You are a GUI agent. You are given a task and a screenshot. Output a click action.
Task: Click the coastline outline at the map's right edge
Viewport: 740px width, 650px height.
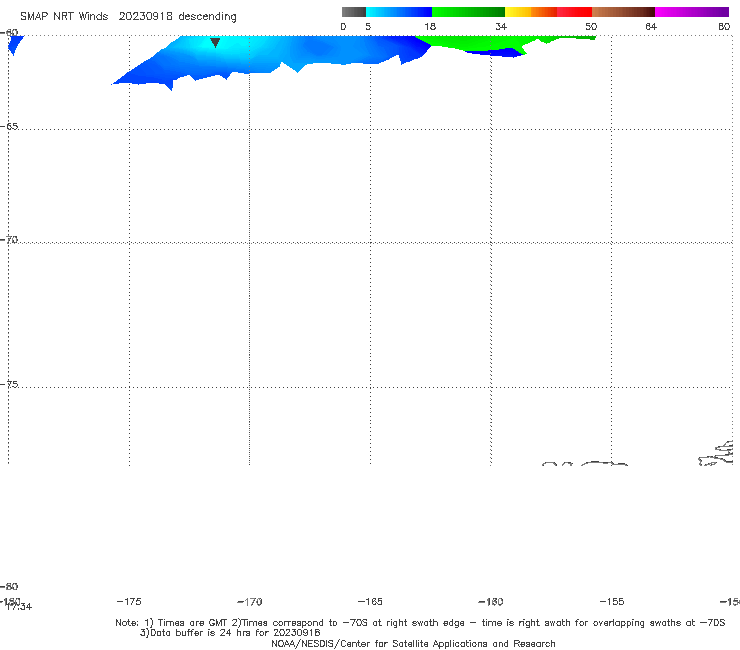point(717,454)
